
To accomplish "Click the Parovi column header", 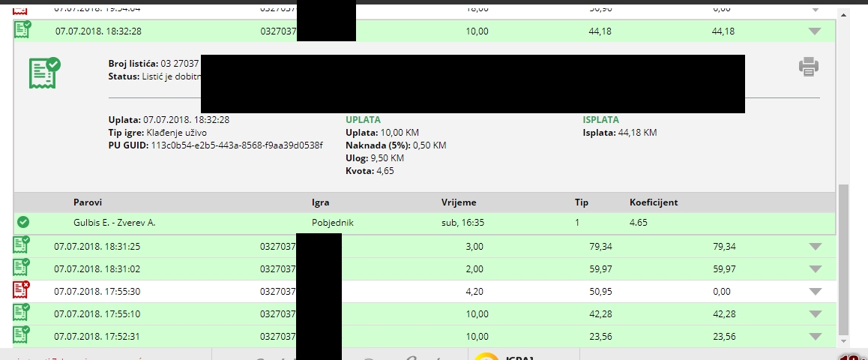I will click(x=88, y=202).
